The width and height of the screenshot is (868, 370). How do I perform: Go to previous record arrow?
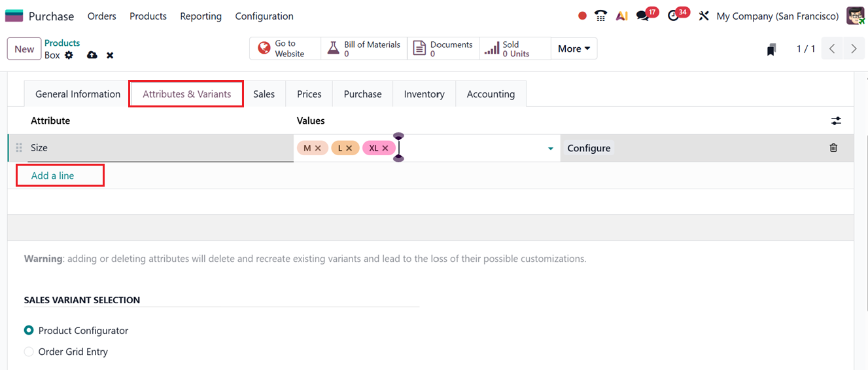[832, 49]
